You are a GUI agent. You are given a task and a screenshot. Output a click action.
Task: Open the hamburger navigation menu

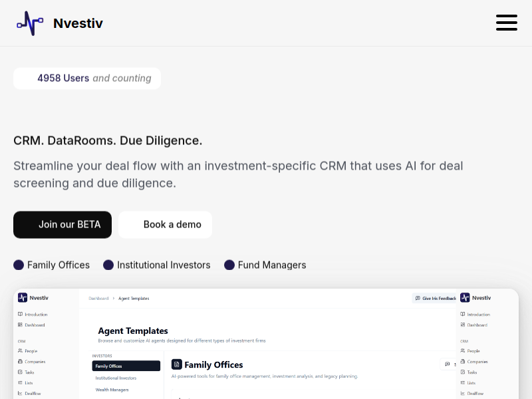(x=507, y=23)
